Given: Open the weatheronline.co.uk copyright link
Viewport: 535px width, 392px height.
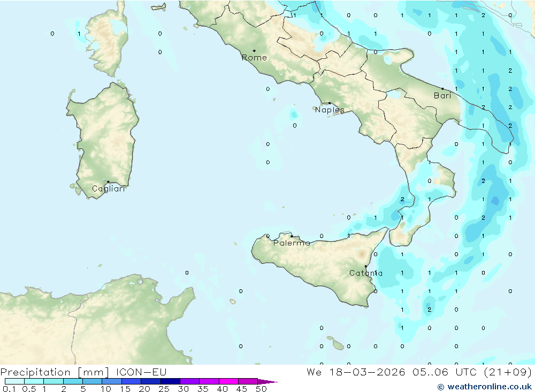Looking at the screenshot, I should click(x=485, y=387).
